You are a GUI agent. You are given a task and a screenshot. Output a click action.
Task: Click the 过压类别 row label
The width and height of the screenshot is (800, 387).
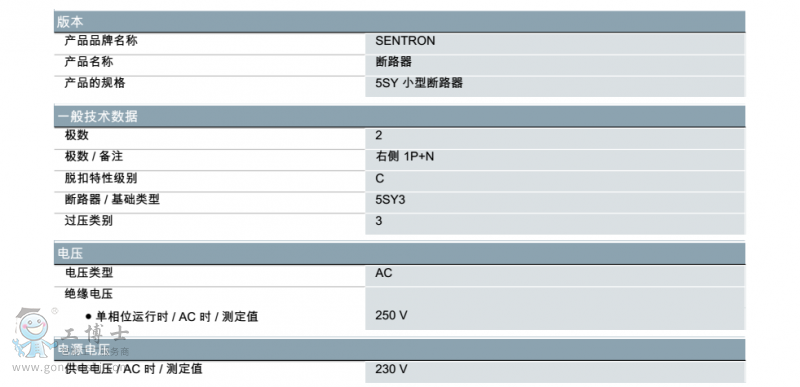pyautogui.click(x=89, y=221)
